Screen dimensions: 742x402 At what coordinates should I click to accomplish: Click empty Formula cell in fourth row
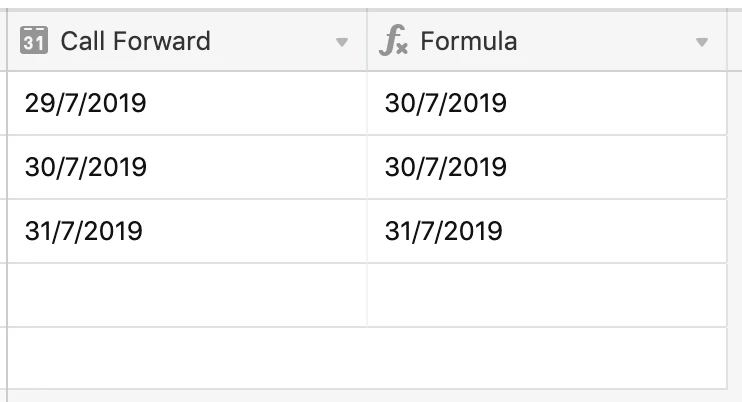[547, 295]
